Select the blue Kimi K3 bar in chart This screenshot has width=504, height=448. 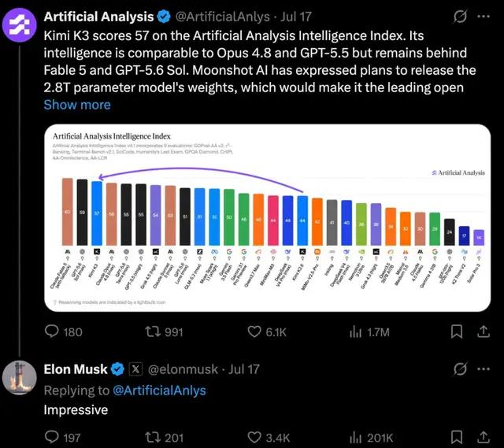(97, 213)
